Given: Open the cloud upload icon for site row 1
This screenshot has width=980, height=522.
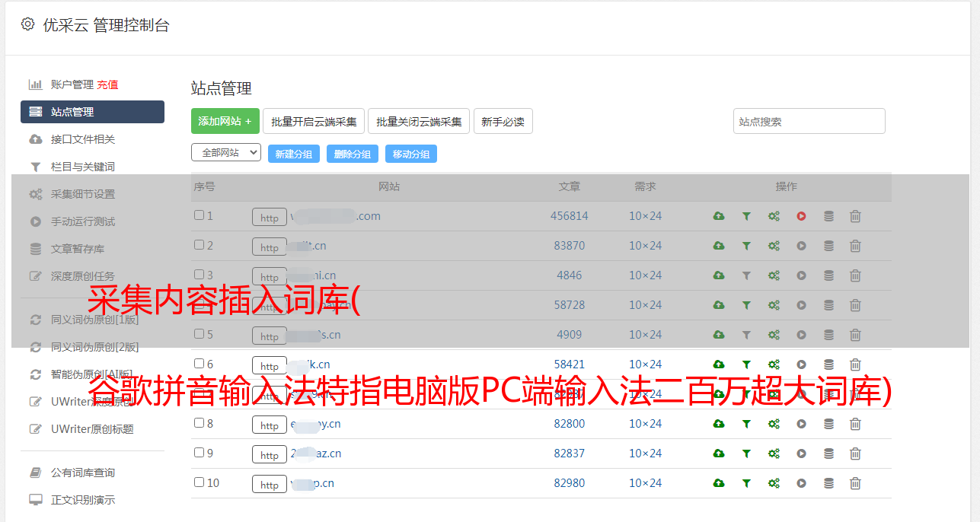Looking at the screenshot, I should pyautogui.click(x=719, y=216).
